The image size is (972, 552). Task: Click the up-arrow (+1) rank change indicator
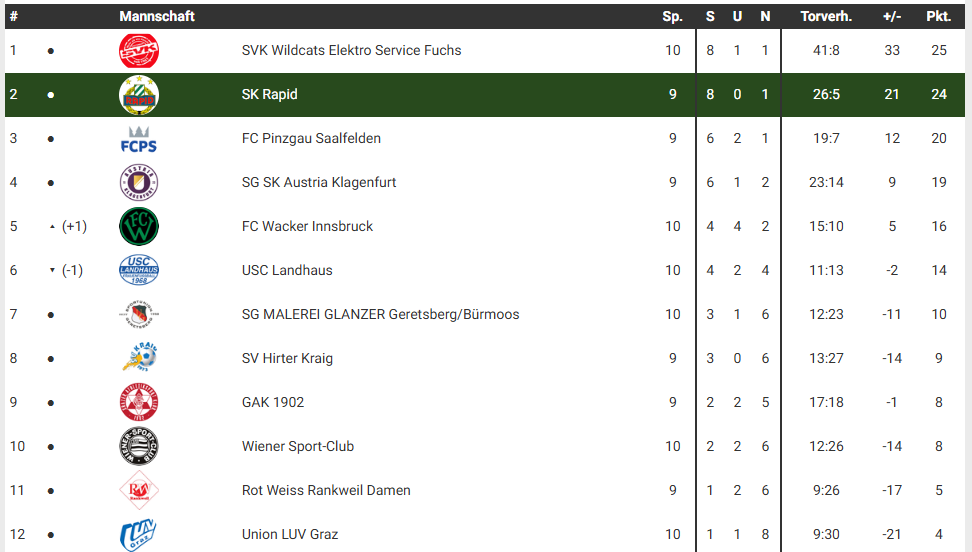53,227
